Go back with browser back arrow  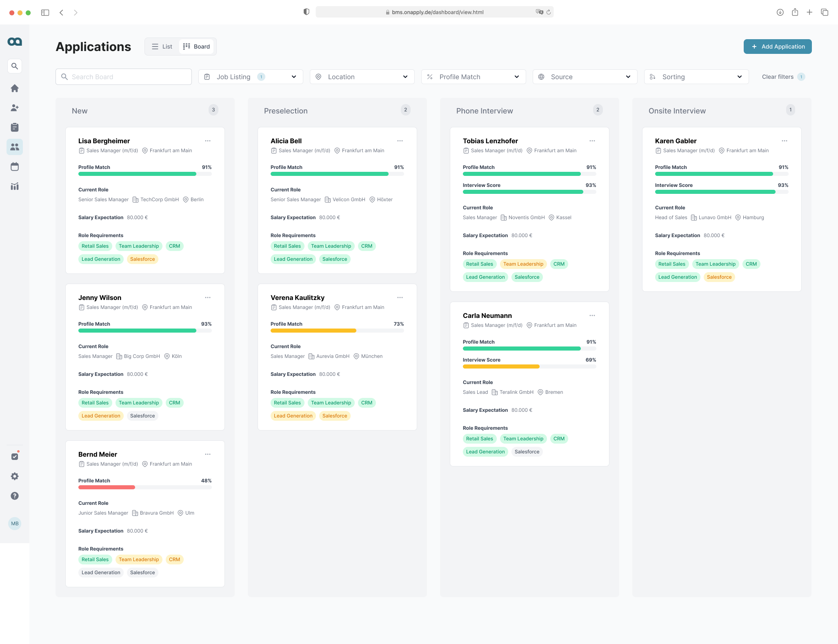click(61, 13)
